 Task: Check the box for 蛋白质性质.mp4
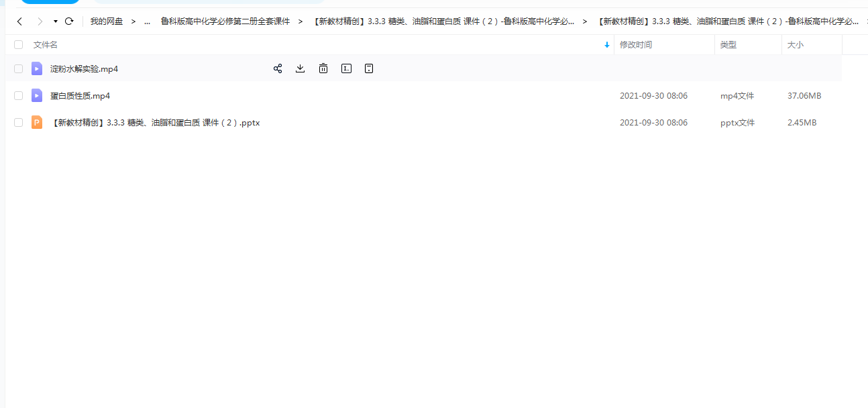click(x=19, y=96)
